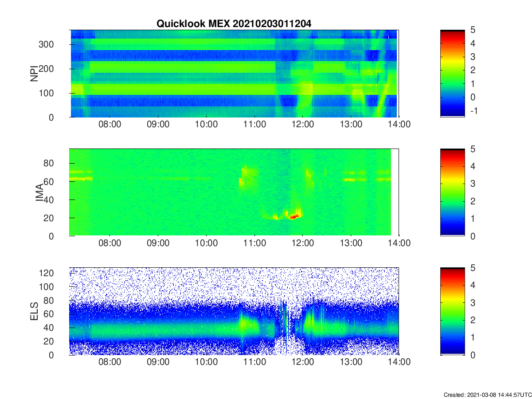Image resolution: width=532 pixels, height=399 pixels.
Task: Click the 08:00 tick under the IMA panel
Action: tap(110, 243)
